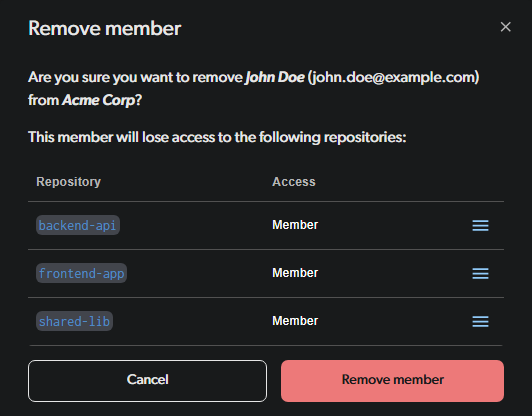
Task: Close the Remove member dialog
Action: tap(506, 27)
